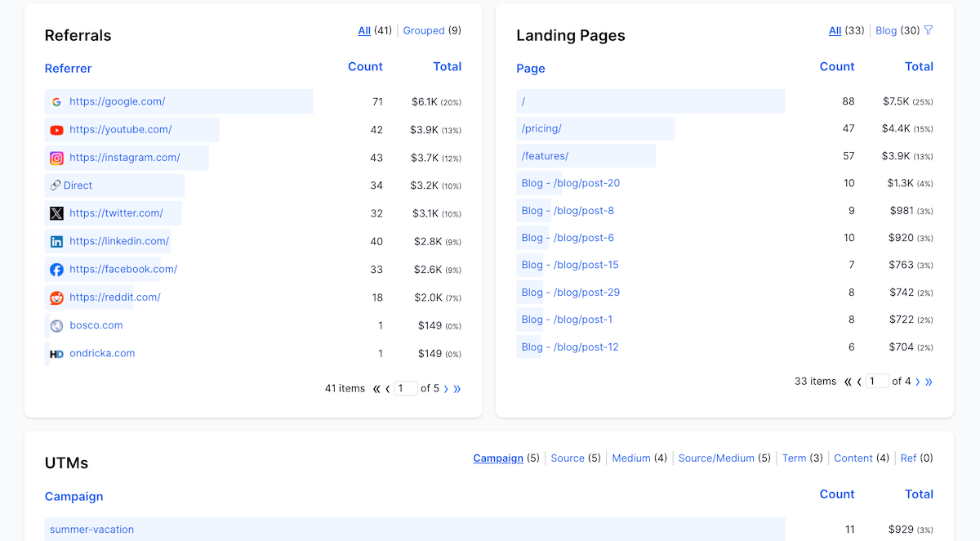This screenshot has height=541, width=980.
Task: Click the Instagram icon in referrer list
Action: (56, 159)
